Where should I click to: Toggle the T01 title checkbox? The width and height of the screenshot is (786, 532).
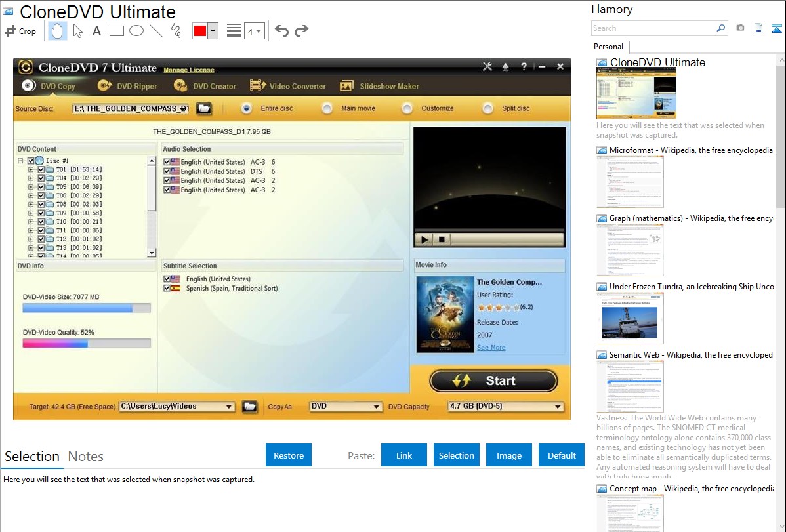click(41, 169)
